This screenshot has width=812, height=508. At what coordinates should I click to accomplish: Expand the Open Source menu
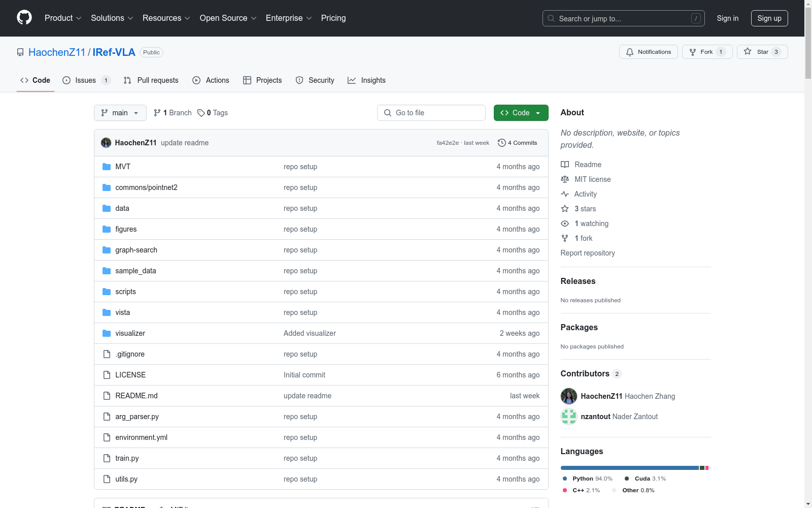pos(228,18)
